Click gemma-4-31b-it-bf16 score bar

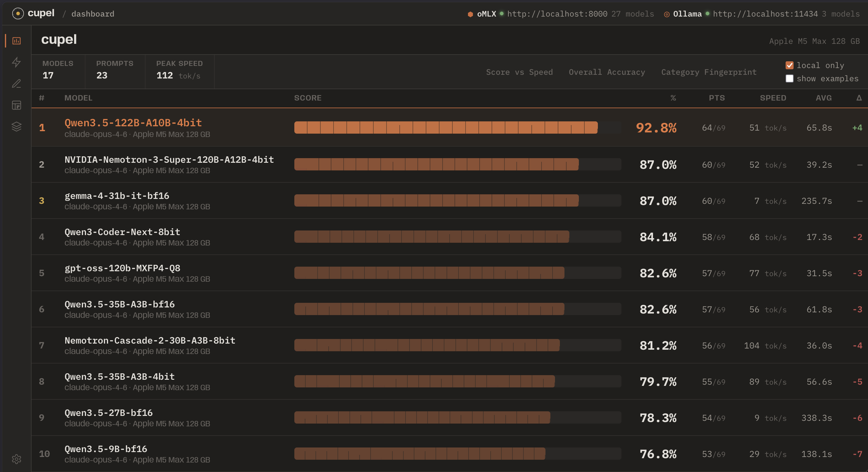436,200
